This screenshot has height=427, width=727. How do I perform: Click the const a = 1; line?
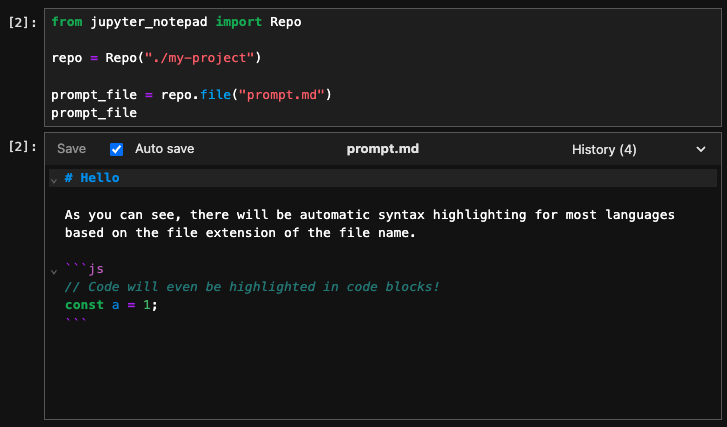click(111, 305)
